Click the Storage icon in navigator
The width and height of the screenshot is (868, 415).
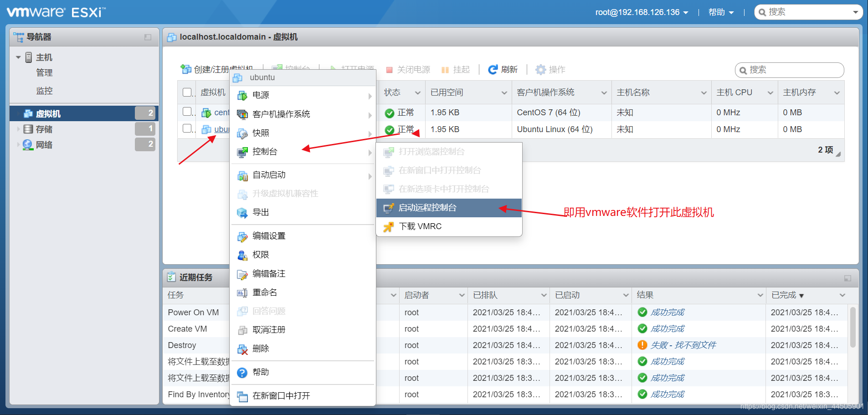click(x=28, y=129)
